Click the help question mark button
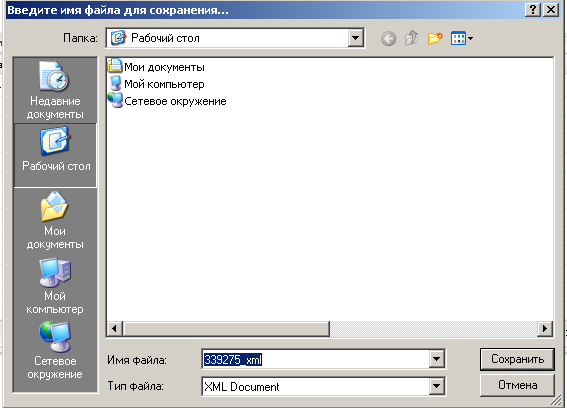Screen dimensions: 567x408 pyautogui.click(x=533, y=10)
